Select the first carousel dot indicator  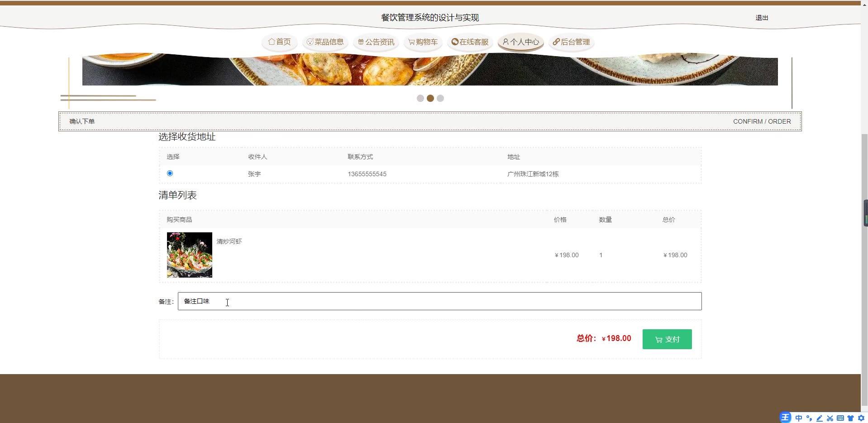[420, 98]
